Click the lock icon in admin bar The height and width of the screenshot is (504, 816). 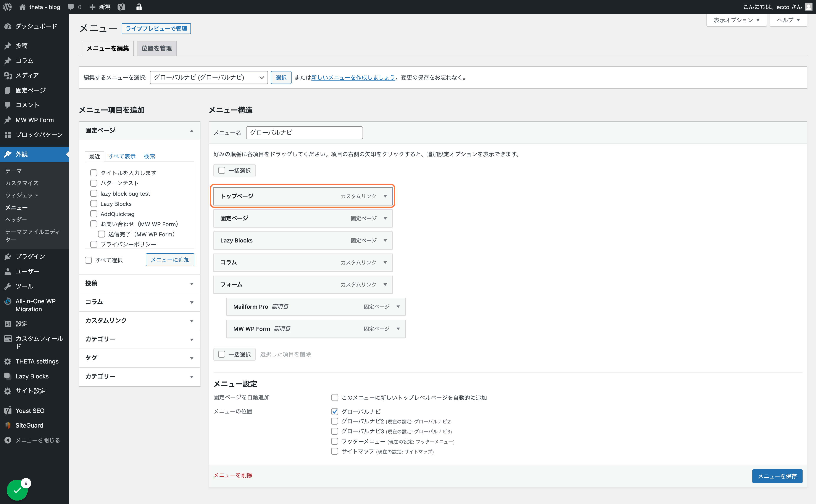[x=139, y=7]
